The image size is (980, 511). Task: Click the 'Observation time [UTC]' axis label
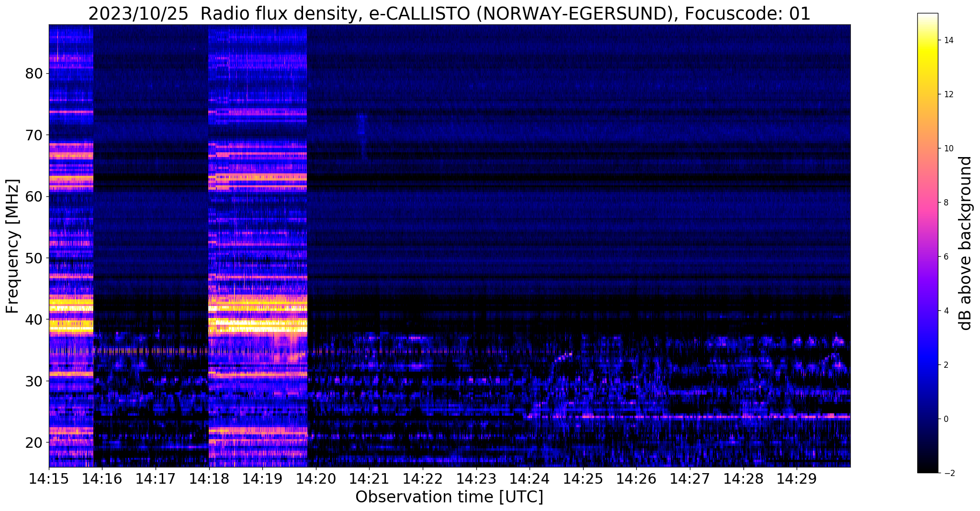pos(449,497)
